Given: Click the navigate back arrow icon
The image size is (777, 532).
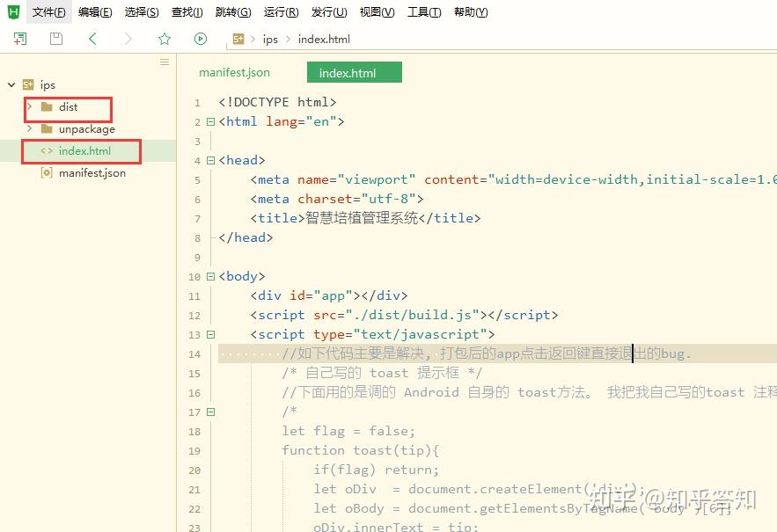Looking at the screenshot, I should pos(92,39).
